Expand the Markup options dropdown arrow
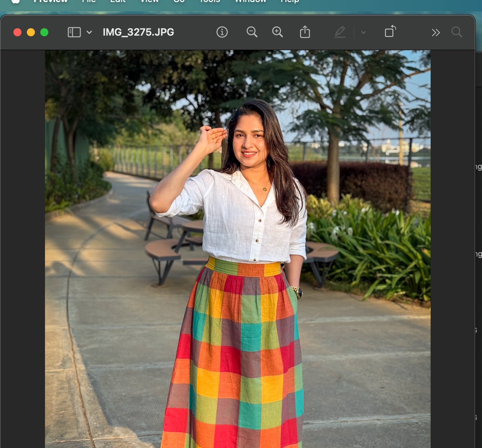 click(363, 33)
